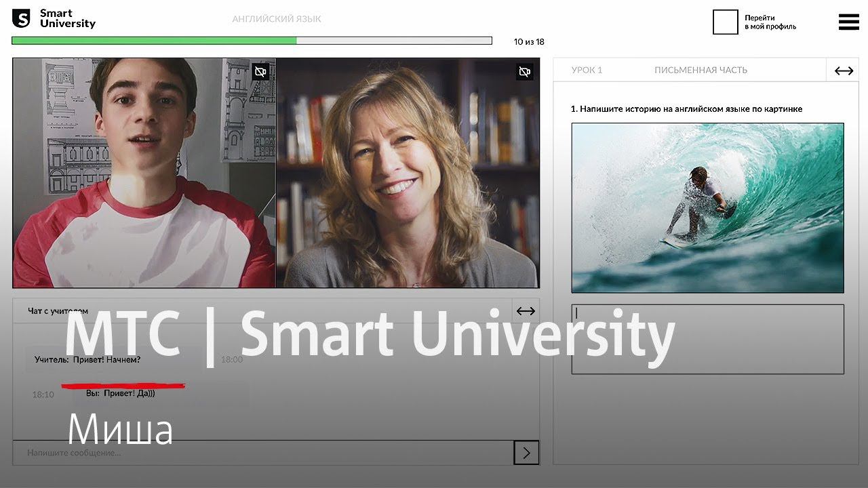Image resolution: width=868 pixels, height=488 pixels.
Task: Click the student's video feed
Action: tap(144, 173)
